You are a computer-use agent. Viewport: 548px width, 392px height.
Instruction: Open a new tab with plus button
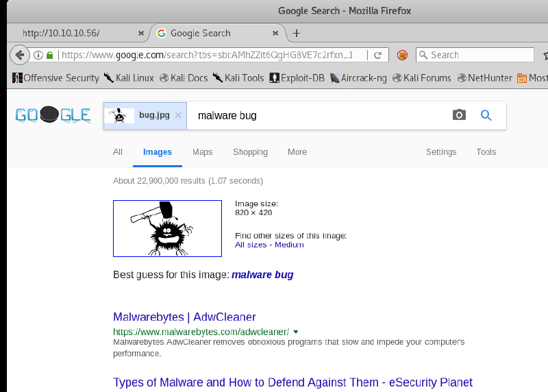297,33
